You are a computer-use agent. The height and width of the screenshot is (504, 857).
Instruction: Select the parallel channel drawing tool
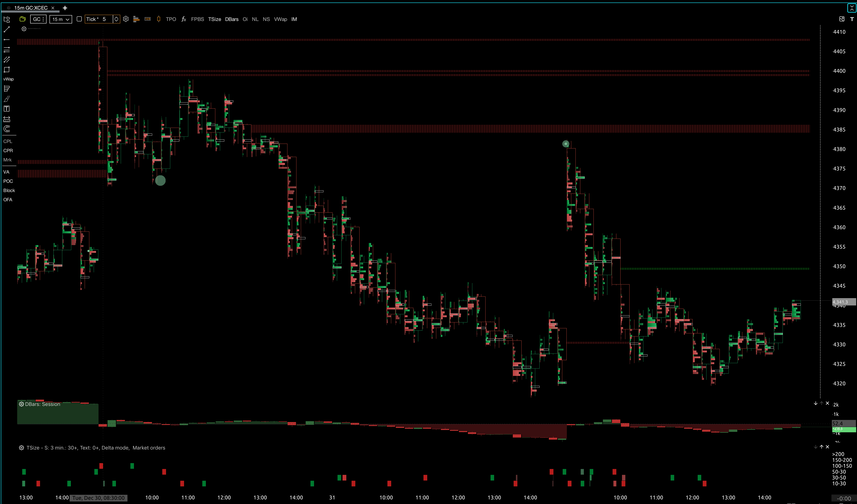[6, 60]
